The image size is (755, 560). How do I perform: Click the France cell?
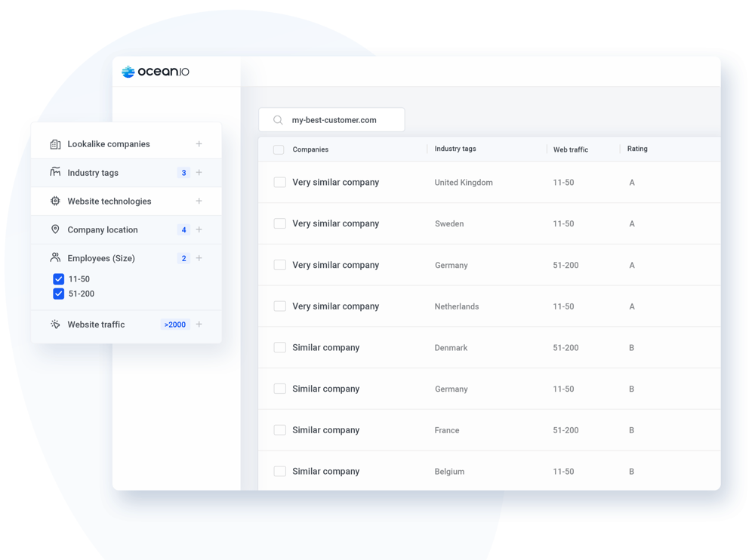tap(447, 430)
